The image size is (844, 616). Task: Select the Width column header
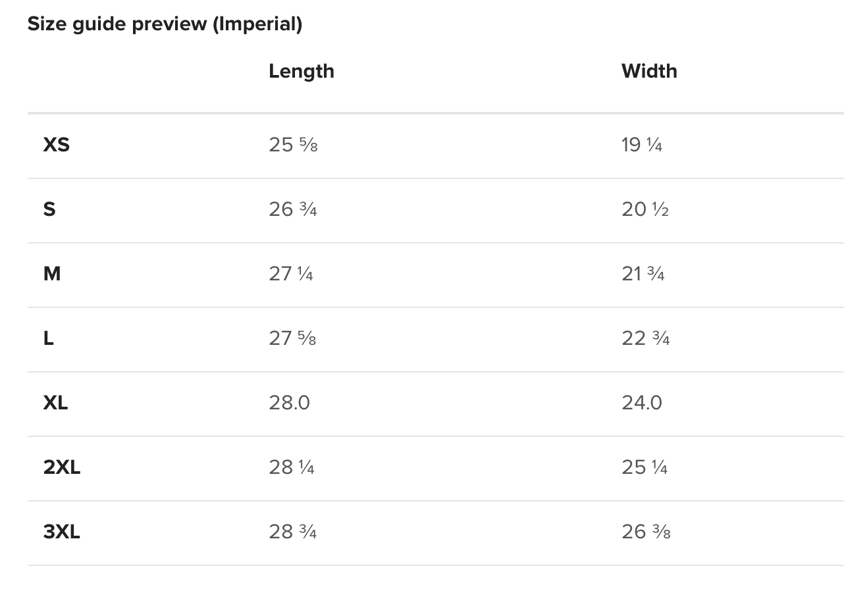pos(649,71)
